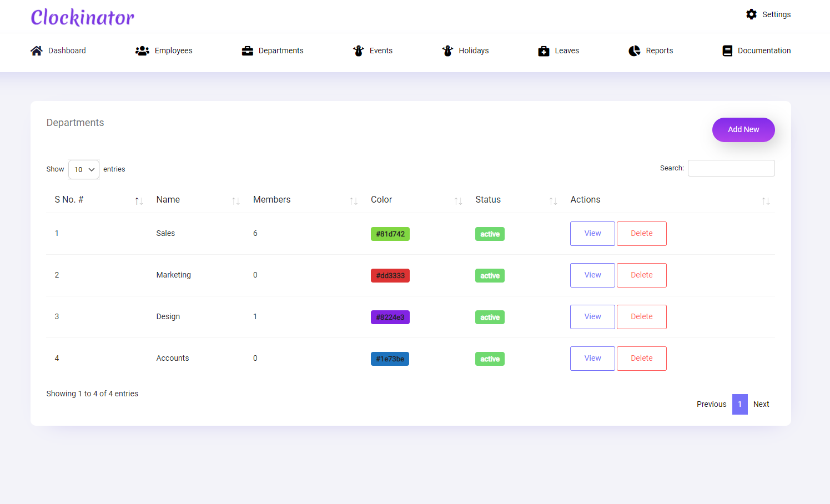Viewport: 830px width, 504px height.
Task: Click the Sales name cell
Action: click(x=165, y=234)
